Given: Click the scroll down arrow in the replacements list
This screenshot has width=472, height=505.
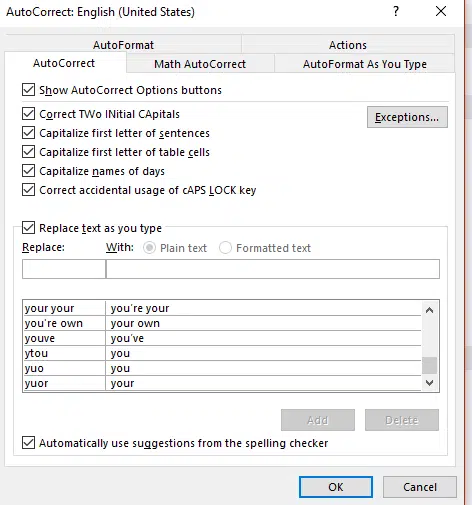Looking at the screenshot, I should [430, 383].
